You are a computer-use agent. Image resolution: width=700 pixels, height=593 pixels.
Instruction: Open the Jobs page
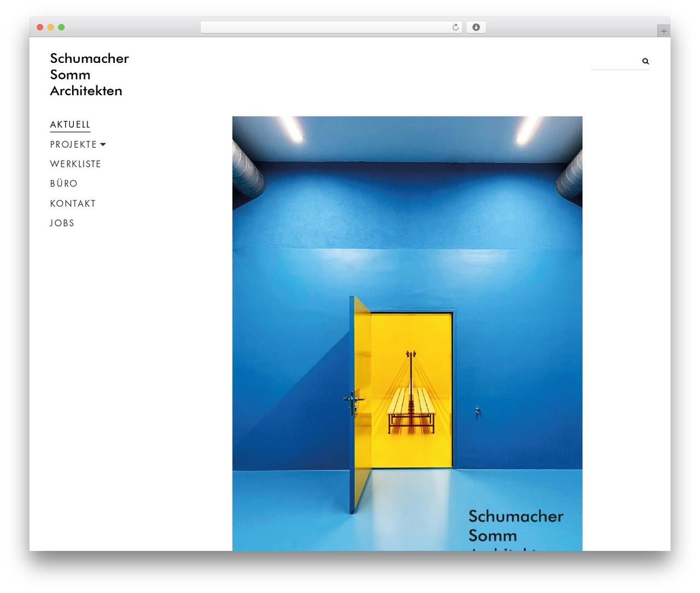pos(62,223)
